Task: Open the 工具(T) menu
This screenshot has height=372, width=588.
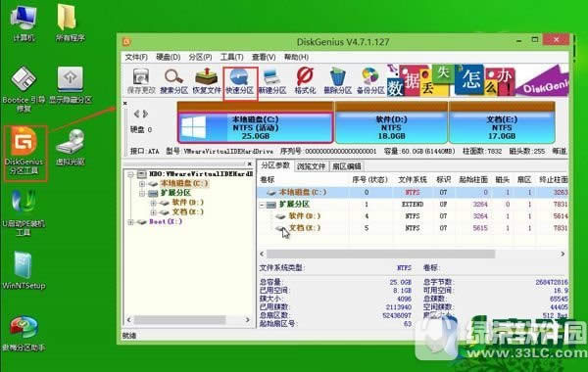Action: coord(231,58)
